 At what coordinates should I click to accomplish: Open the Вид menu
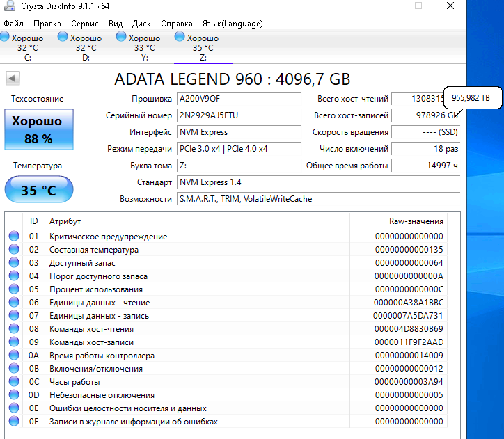click(x=116, y=24)
